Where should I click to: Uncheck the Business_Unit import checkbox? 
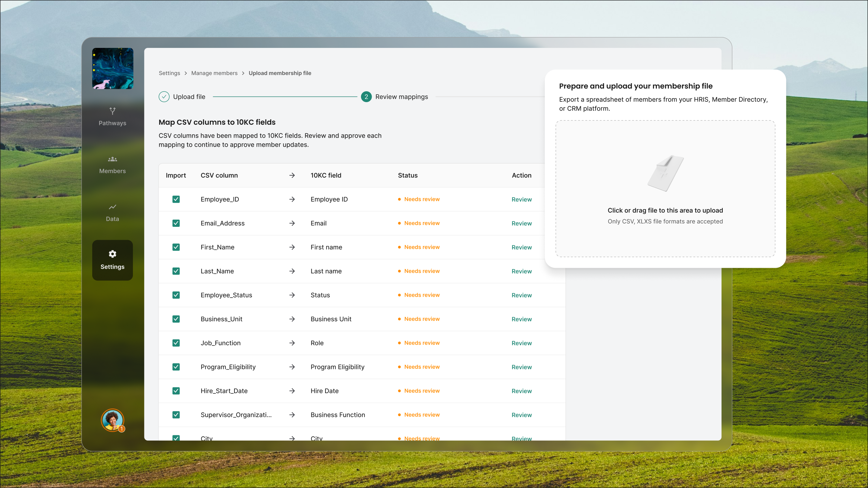tap(176, 319)
